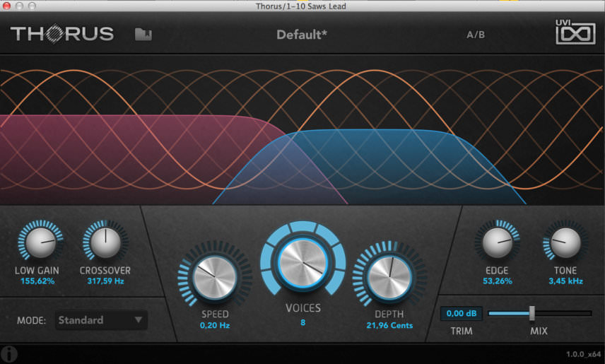Click the Low Gain value 155,62%
Image resolution: width=605 pixels, height=364 pixels.
coord(37,281)
